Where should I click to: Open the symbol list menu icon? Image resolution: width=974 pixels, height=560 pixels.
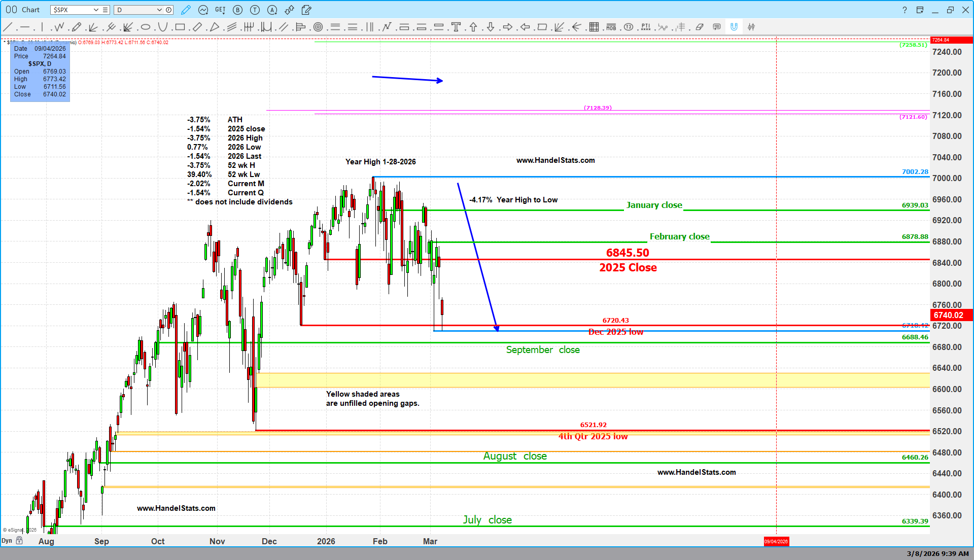coord(105,10)
